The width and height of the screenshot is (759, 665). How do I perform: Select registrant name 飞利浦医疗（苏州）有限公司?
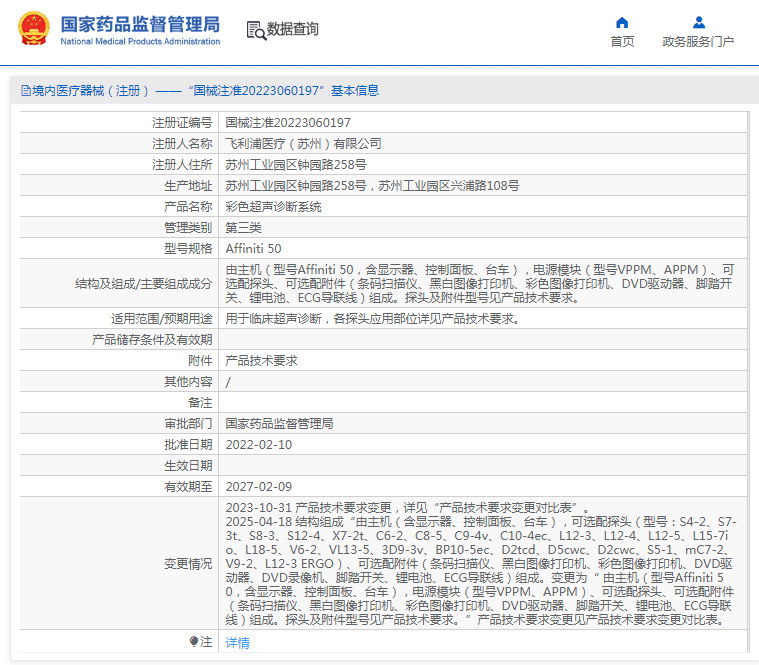tap(304, 144)
